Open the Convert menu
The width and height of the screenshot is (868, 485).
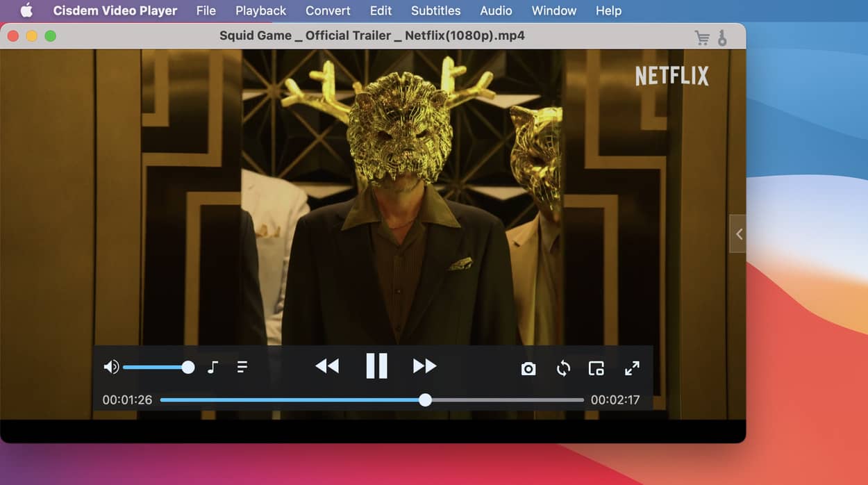[328, 10]
